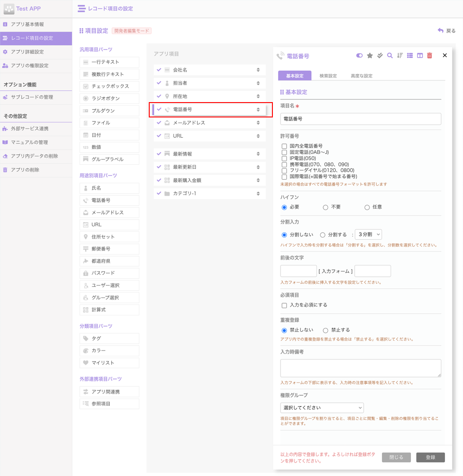Click the 項目名 input field
Screen dimensions: 463x476
click(x=361, y=119)
